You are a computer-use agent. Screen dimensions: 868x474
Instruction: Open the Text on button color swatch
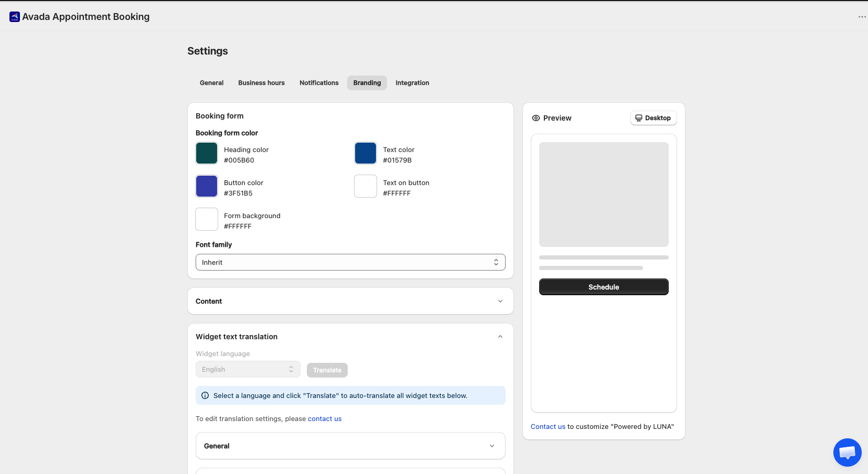point(366,186)
